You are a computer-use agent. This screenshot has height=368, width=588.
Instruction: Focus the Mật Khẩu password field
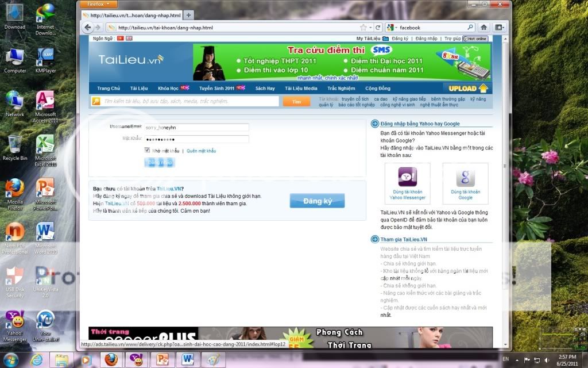click(196, 139)
